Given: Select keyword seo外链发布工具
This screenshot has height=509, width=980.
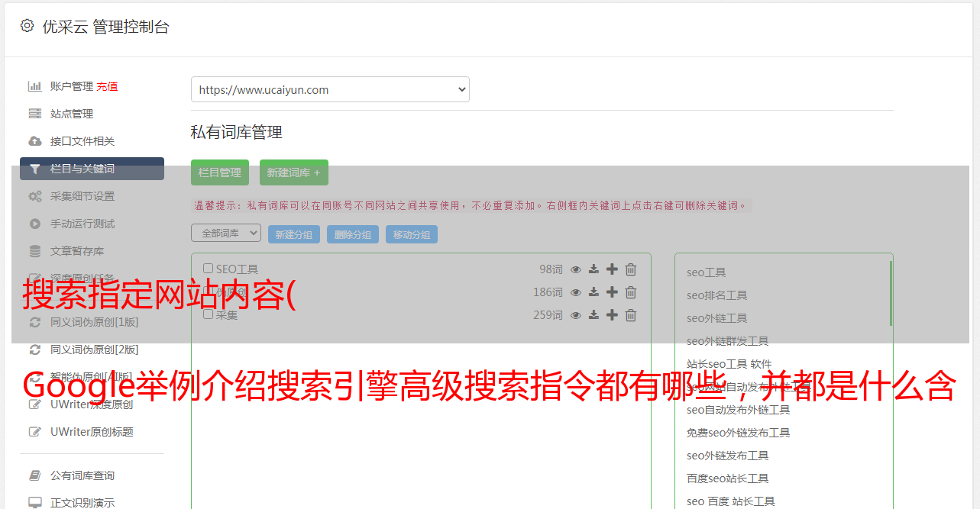Looking at the screenshot, I should pos(728,456).
